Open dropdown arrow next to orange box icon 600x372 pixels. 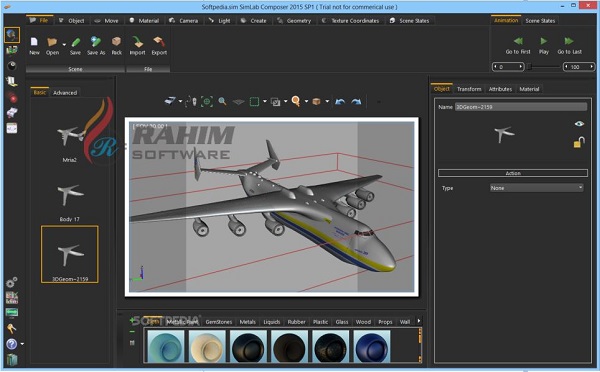[x=327, y=101]
